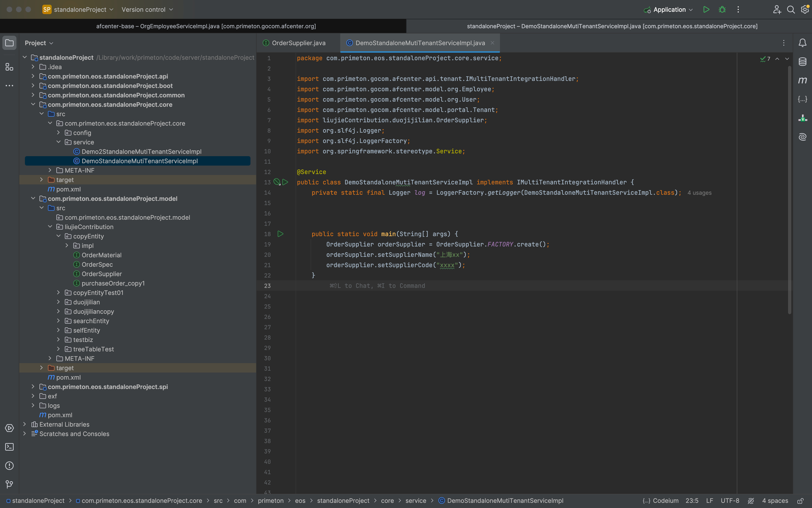This screenshot has height=508, width=812.
Task: Click service breadcrumb in navigation bar
Action: 416,501
